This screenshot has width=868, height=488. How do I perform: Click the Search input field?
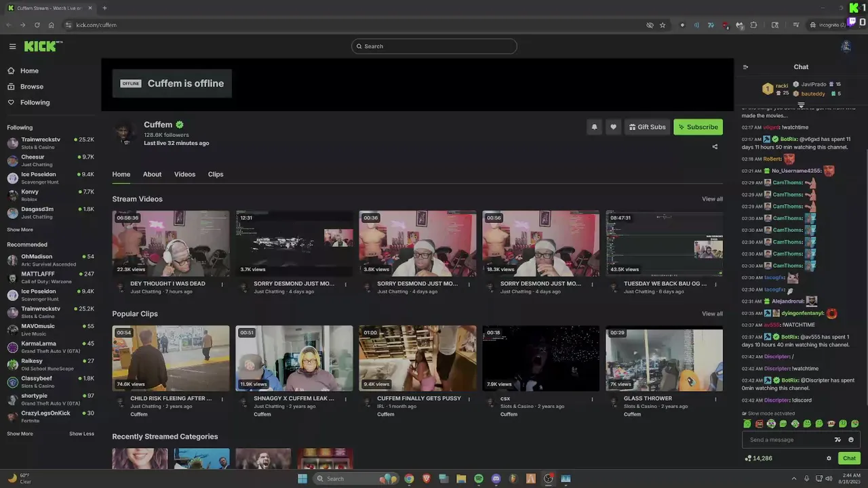(x=434, y=46)
